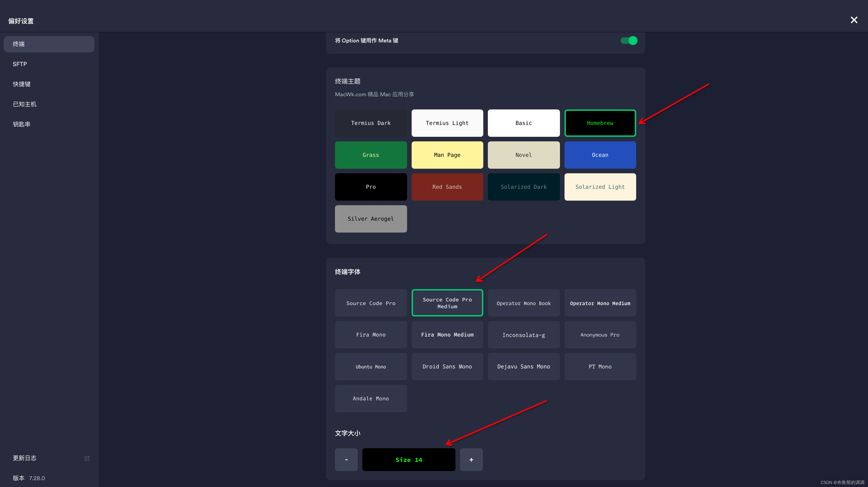Select the Termius Dark theme
This screenshot has width=868, height=487.
(371, 123)
